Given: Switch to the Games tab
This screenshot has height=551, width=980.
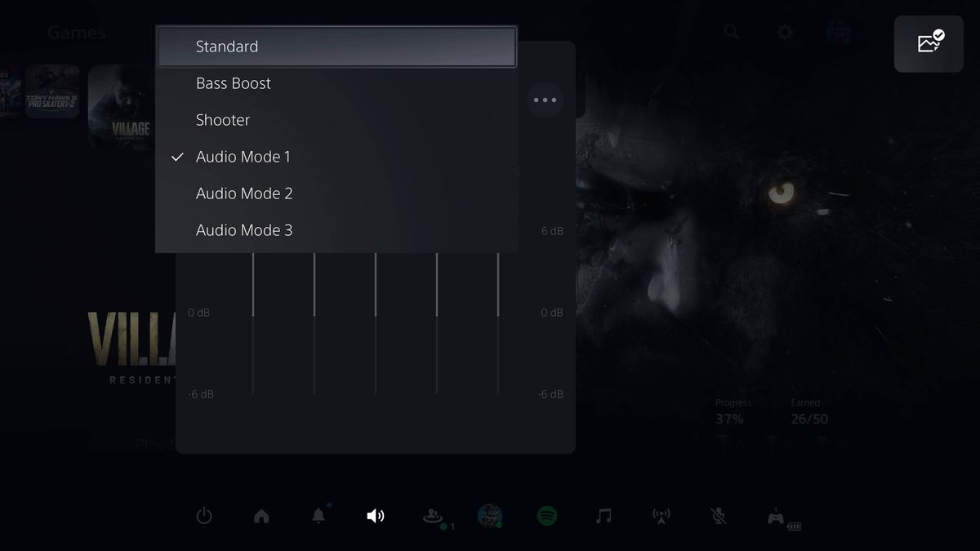Looking at the screenshot, I should coord(76,32).
